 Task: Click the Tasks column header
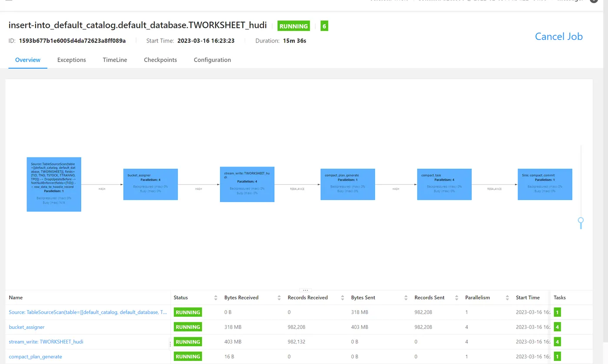[560, 298]
